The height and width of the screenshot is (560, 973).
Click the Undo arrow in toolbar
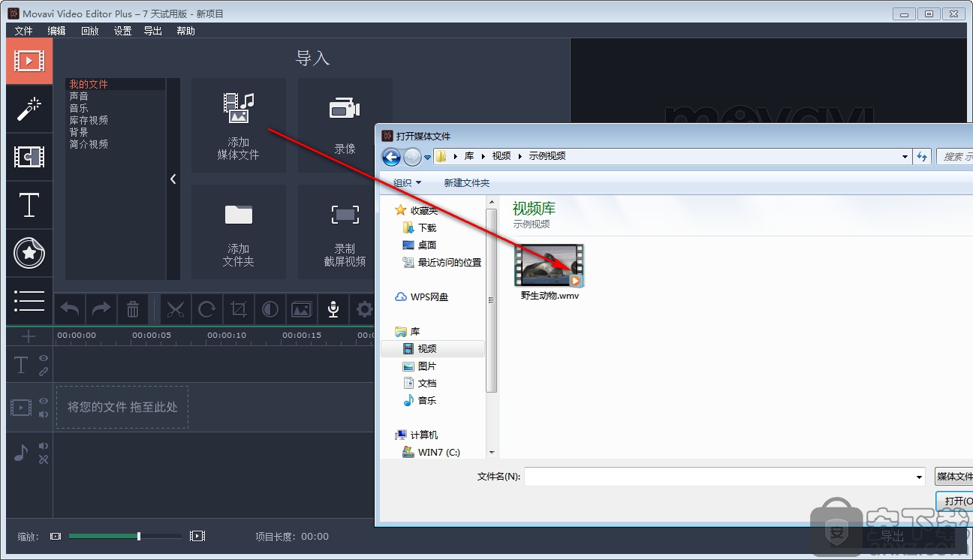[x=70, y=309]
